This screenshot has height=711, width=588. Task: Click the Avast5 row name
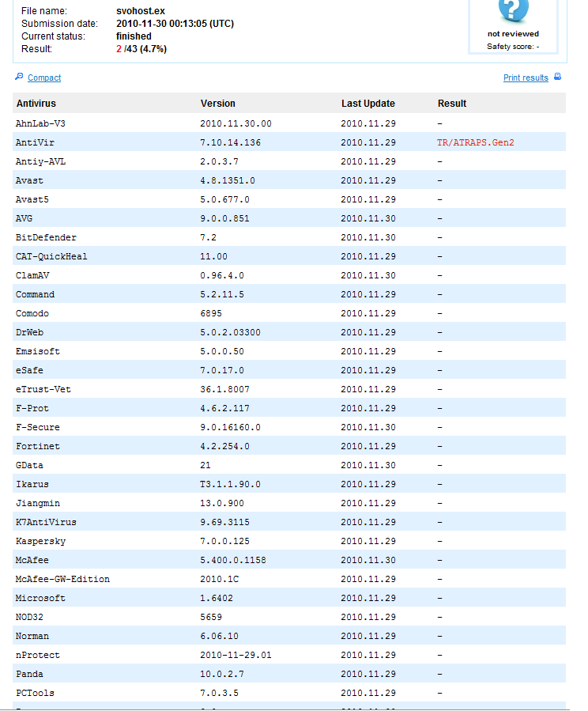tap(32, 199)
